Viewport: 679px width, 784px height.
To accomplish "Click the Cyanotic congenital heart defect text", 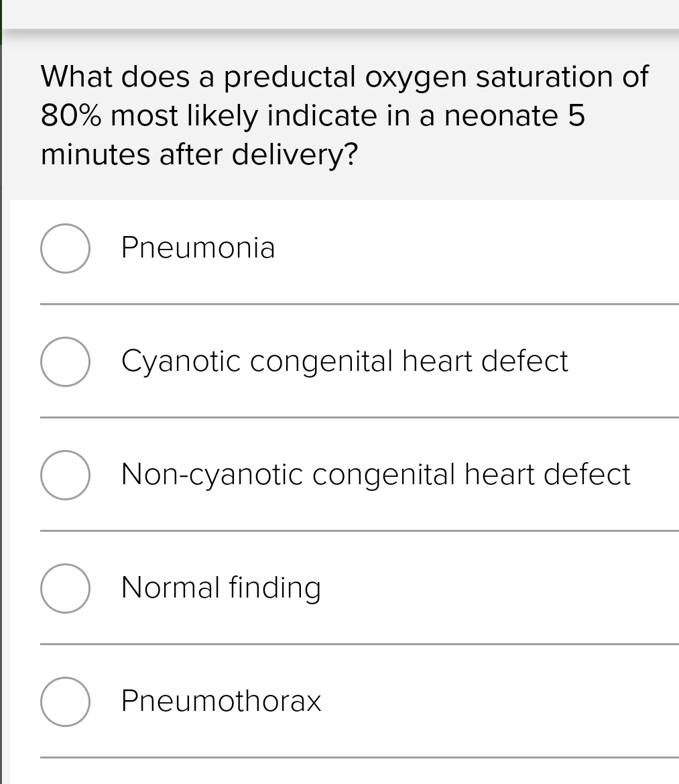I will [x=344, y=361].
